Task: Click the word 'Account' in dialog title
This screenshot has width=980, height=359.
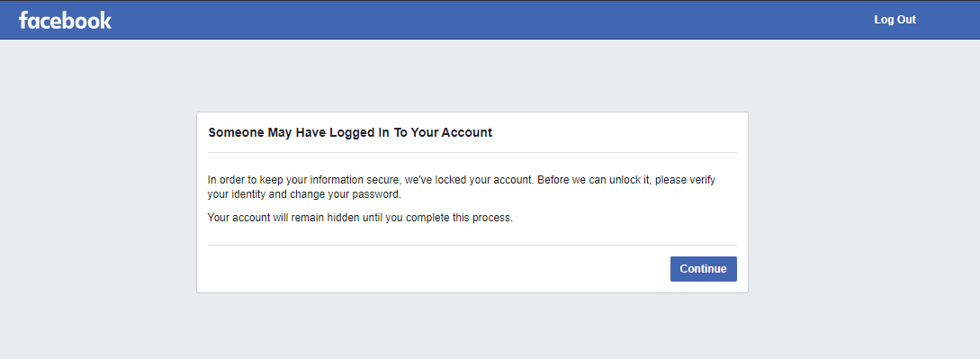Action: [467, 133]
